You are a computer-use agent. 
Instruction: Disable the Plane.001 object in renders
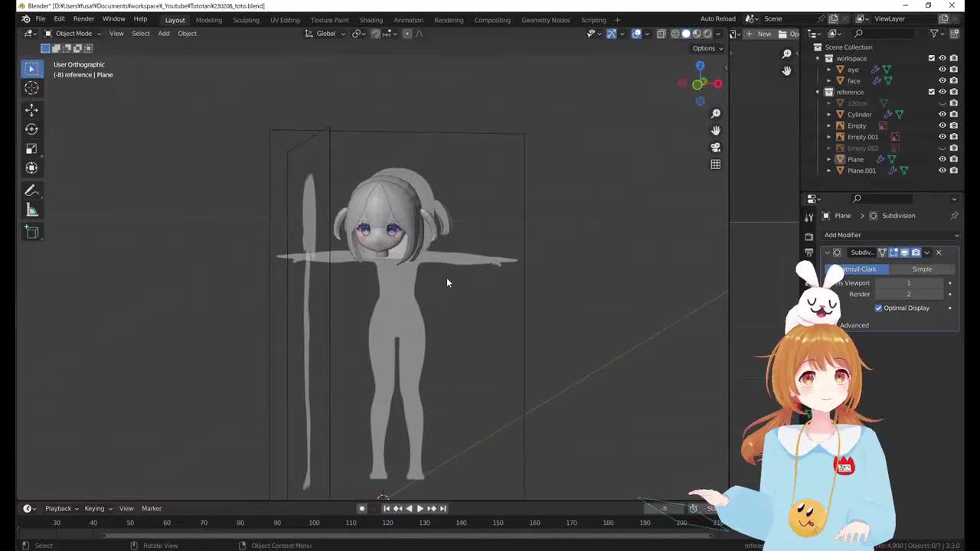[953, 171]
